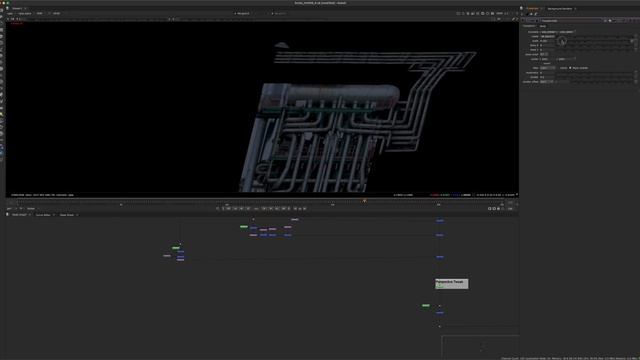Toggle the black outside checkbox
Image resolution: width=640 pixels, height=360 pixels.
pos(570,68)
